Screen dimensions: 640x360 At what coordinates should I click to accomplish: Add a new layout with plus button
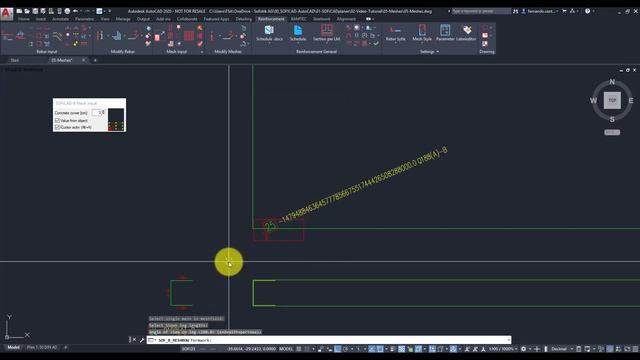pos(65,347)
